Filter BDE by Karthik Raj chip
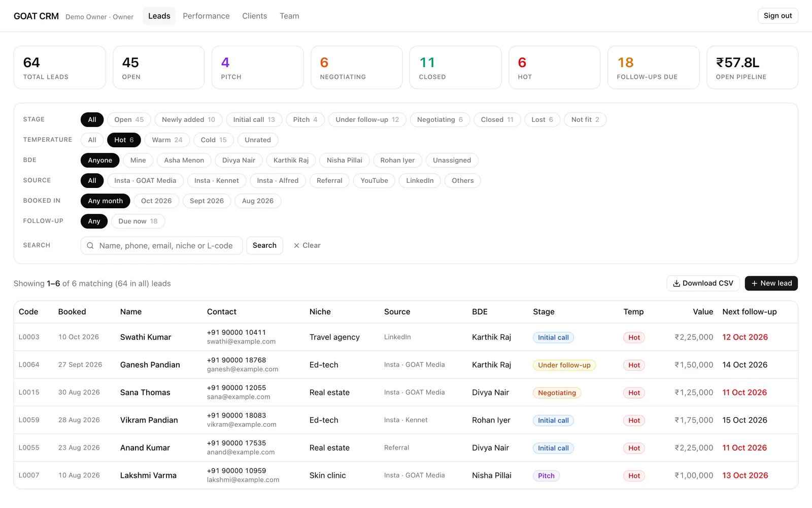This screenshot has height=508, width=812. [291, 161]
